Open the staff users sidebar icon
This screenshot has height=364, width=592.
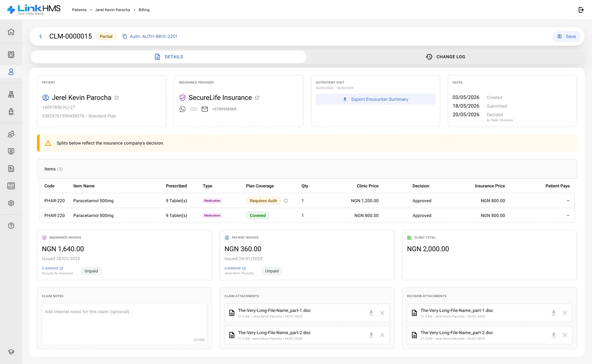pos(11,134)
